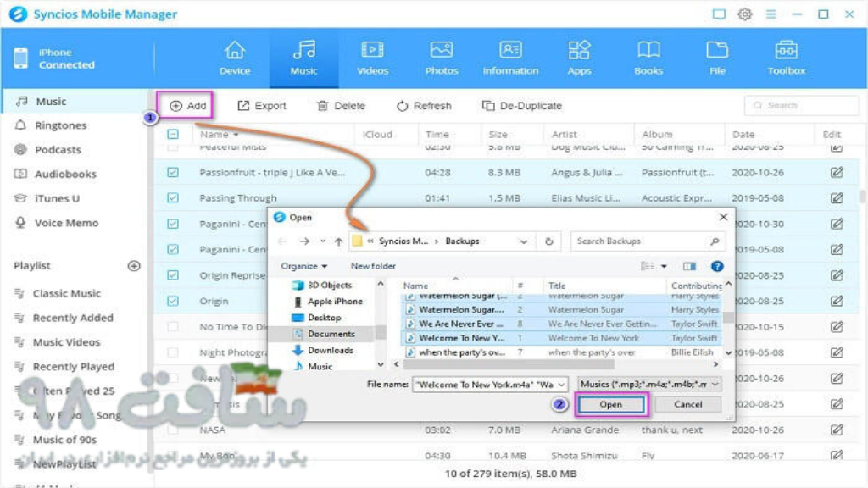Refresh the music list
Image resolution: width=868 pixels, height=488 pixels.
pyautogui.click(x=424, y=106)
